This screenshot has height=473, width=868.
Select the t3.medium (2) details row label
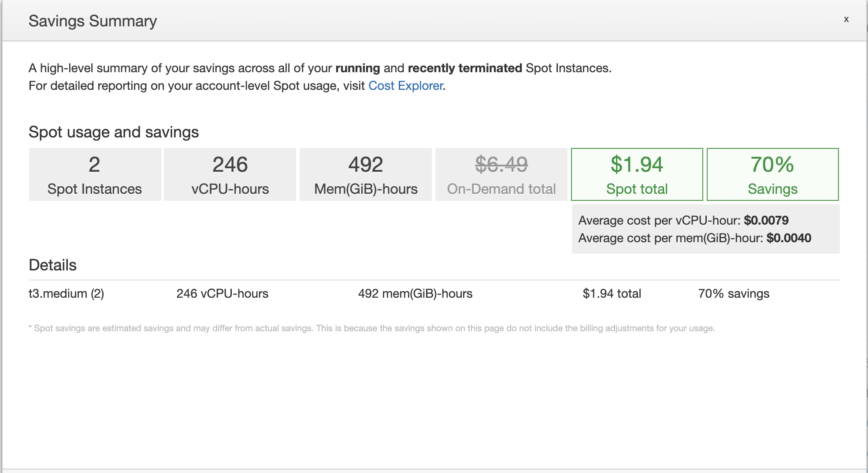pos(66,294)
